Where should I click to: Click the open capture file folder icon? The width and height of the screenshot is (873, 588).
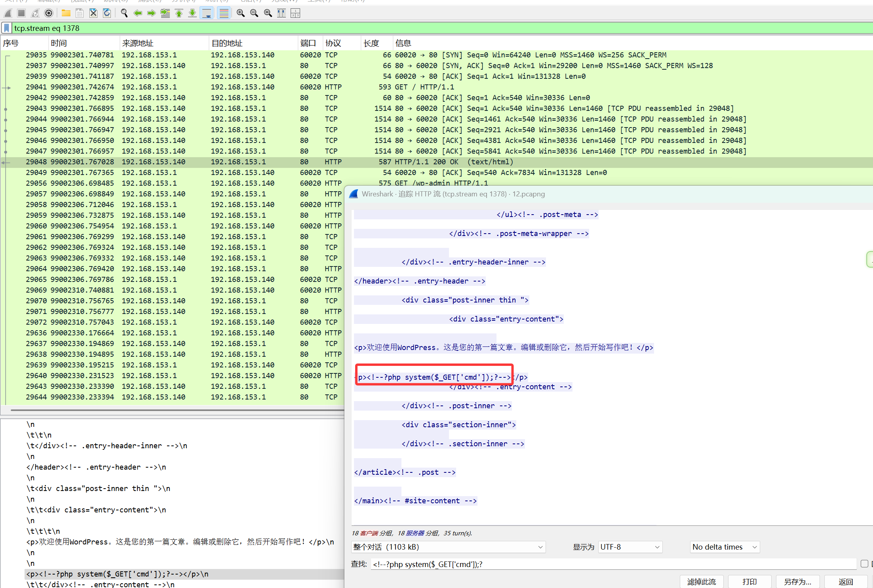66,13
